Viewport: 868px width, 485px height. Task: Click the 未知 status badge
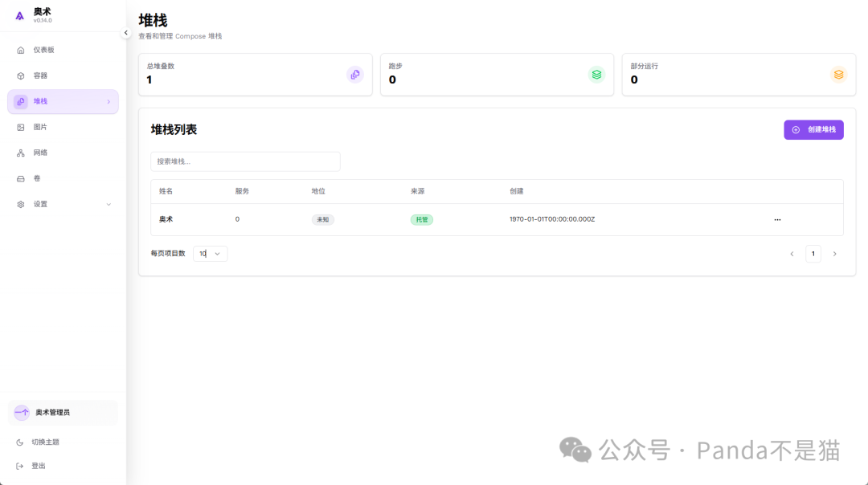coord(323,219)
